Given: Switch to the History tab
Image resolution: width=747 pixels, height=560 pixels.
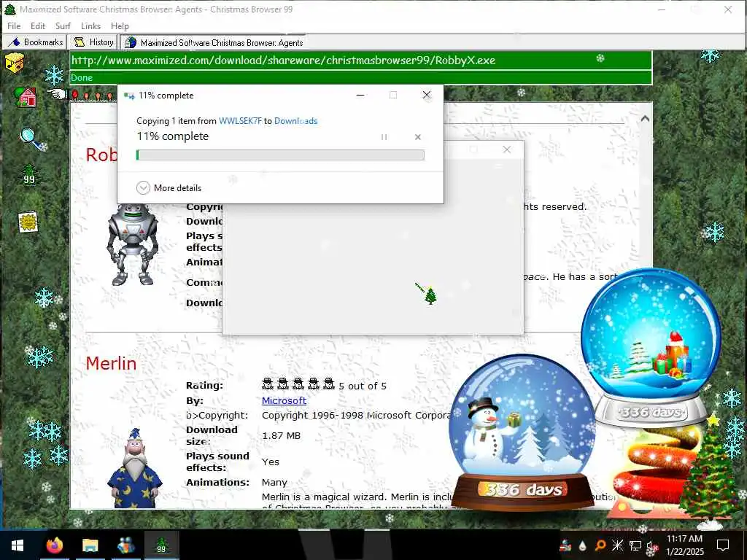Looking at the screenshot, I should point(93,42).
